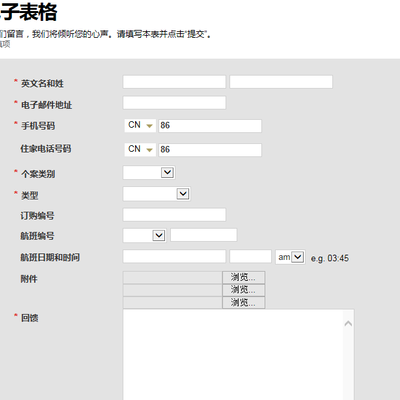Image resolution: width=400 pixels, height=400 pixels.
Task: Click the feedback box scroll-up arrow
Action: [348, 323]
